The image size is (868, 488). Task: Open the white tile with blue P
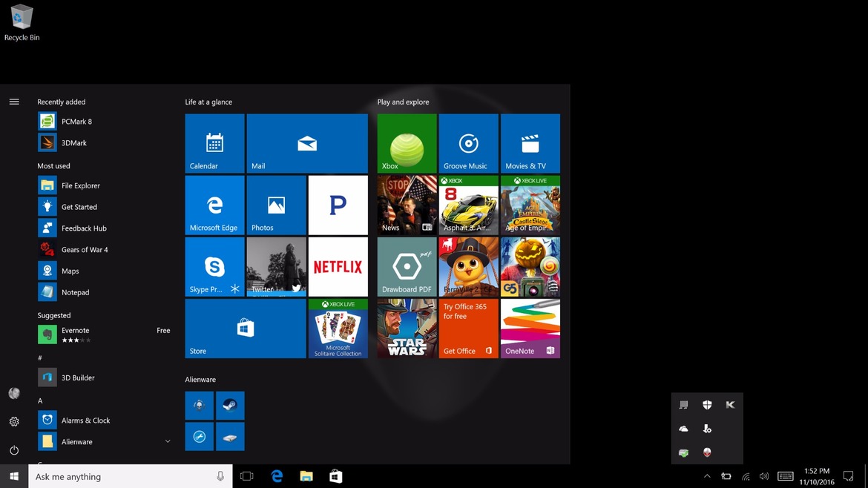pyautogui.click(x=338, y=205)
